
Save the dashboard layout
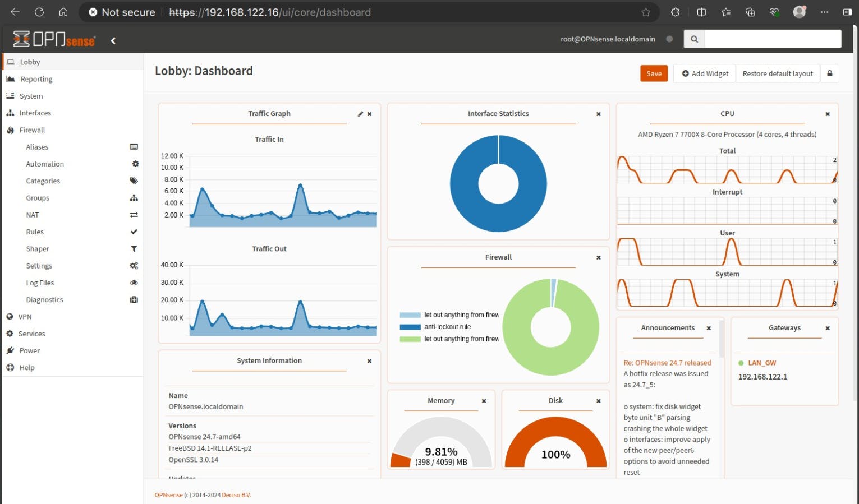(x=654, y=73)
